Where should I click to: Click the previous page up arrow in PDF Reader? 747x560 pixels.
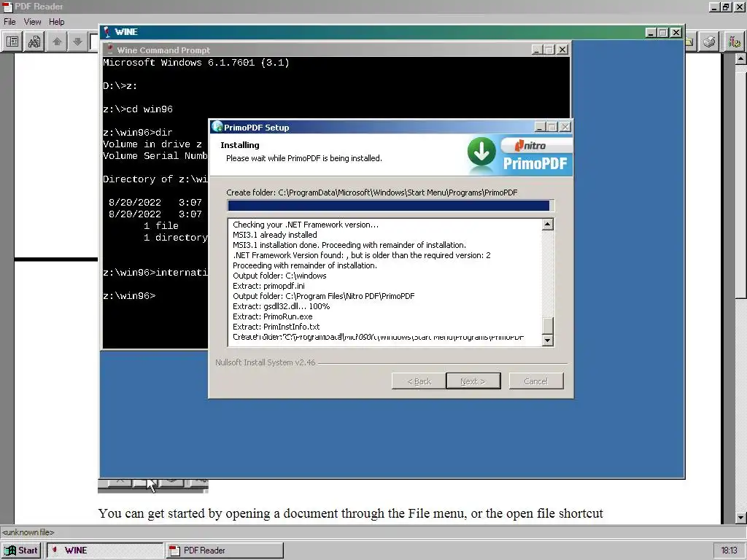click(57, 42)
